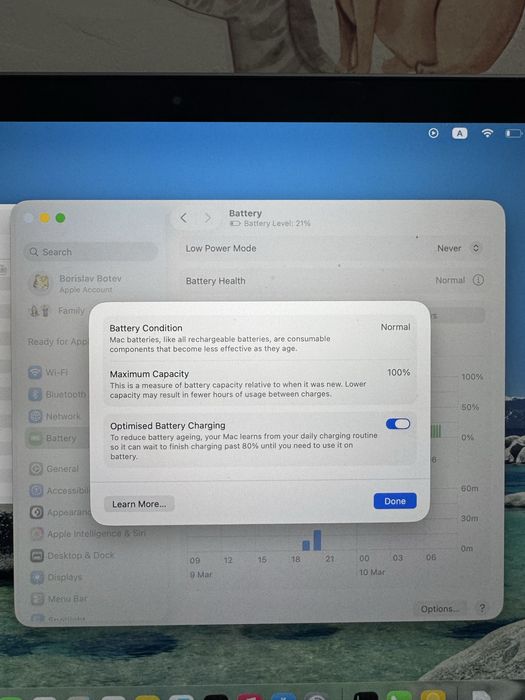Screen dimensions: 525x700
Task: Click the tall usage bar near 21
Action: [x=317, y=540]
